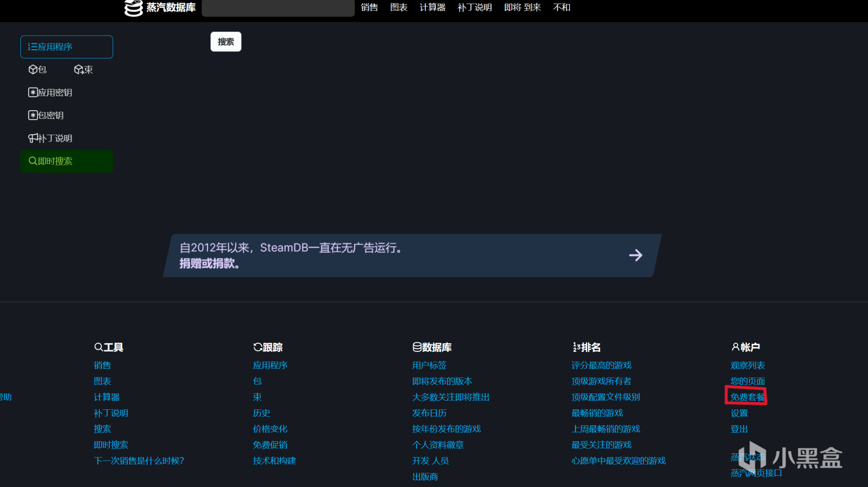The image size is (868, 487).
Task: Open 蒸汽网页接口 link
Action: pos(756,473)
